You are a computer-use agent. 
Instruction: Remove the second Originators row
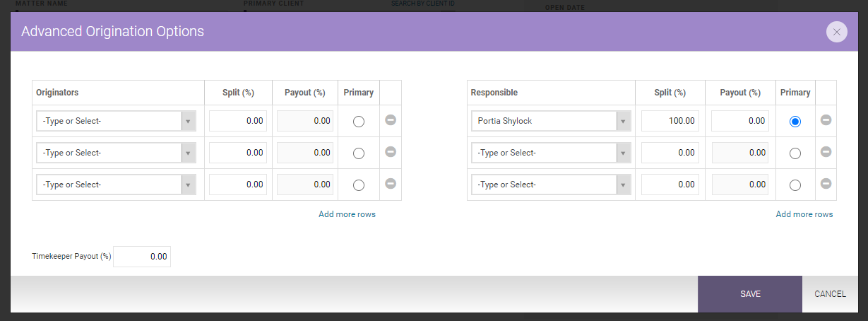tap(391, 152)
